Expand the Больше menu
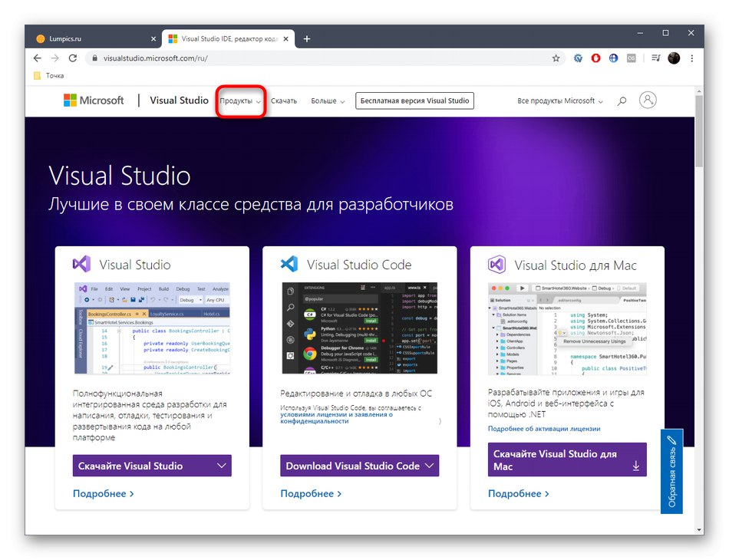729x560 pixels. (328, 100)
